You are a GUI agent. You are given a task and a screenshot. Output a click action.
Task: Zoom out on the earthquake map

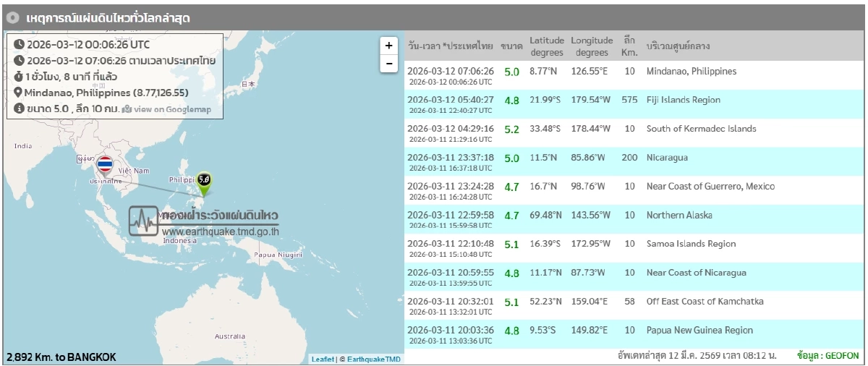(x=388, y=64)
